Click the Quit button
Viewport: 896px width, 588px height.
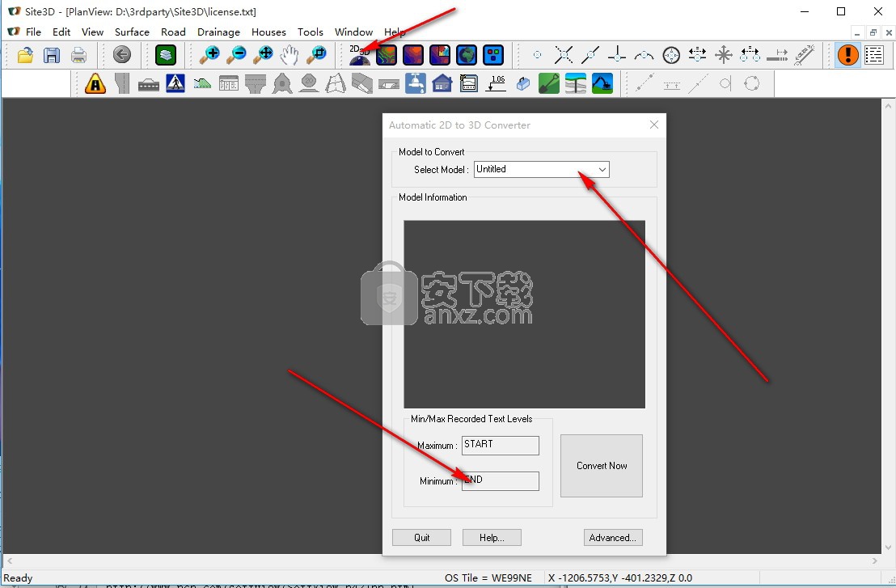tap(421, 537)
